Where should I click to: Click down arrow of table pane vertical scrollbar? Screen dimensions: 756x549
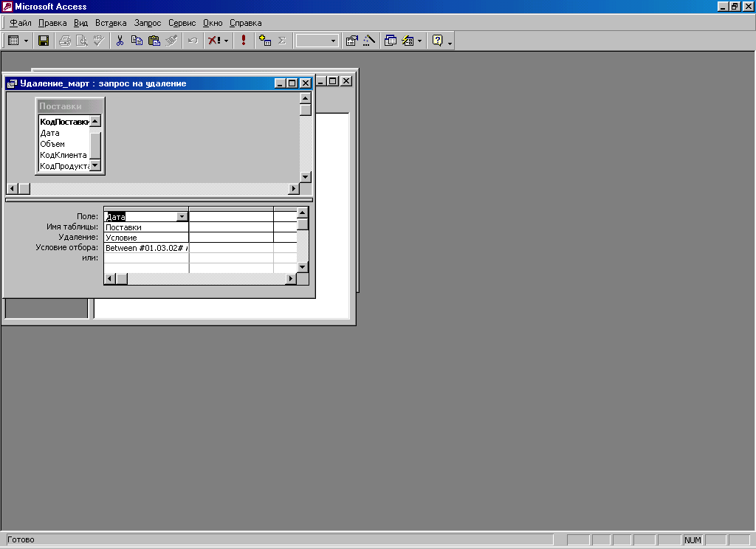click(x=305, y=177)
